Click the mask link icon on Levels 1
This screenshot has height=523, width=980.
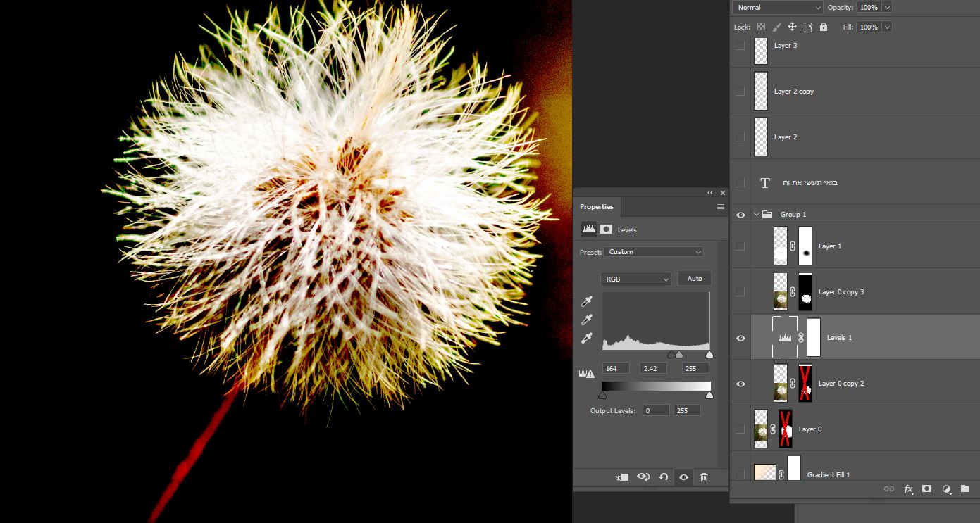coord(801,337)
